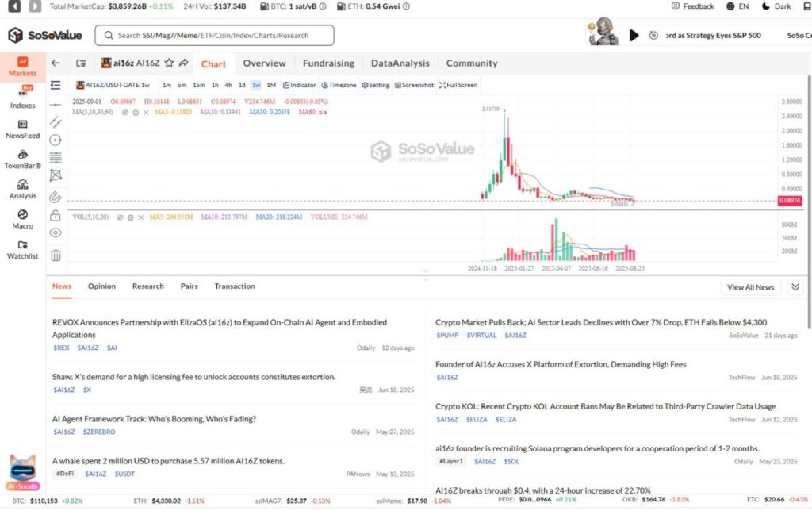
Task: Hide the MA(5,10,30,60) indicator eye icon
Action: pos(124,113)
